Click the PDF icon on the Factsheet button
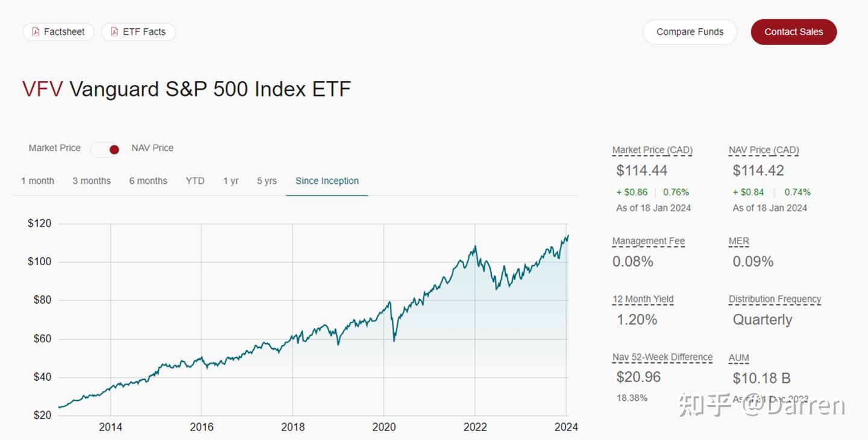This screenshot has height=440, width=868. [36, 31]
